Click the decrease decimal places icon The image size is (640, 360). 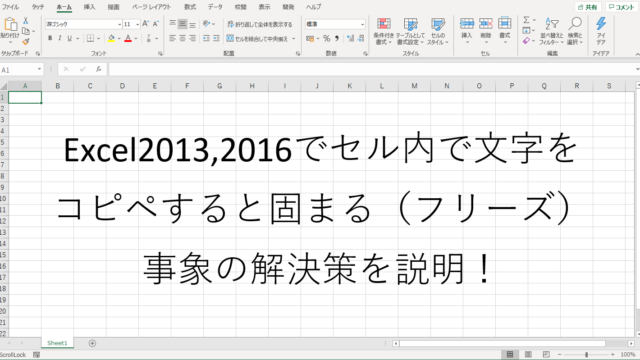click(x=360, y=38)
